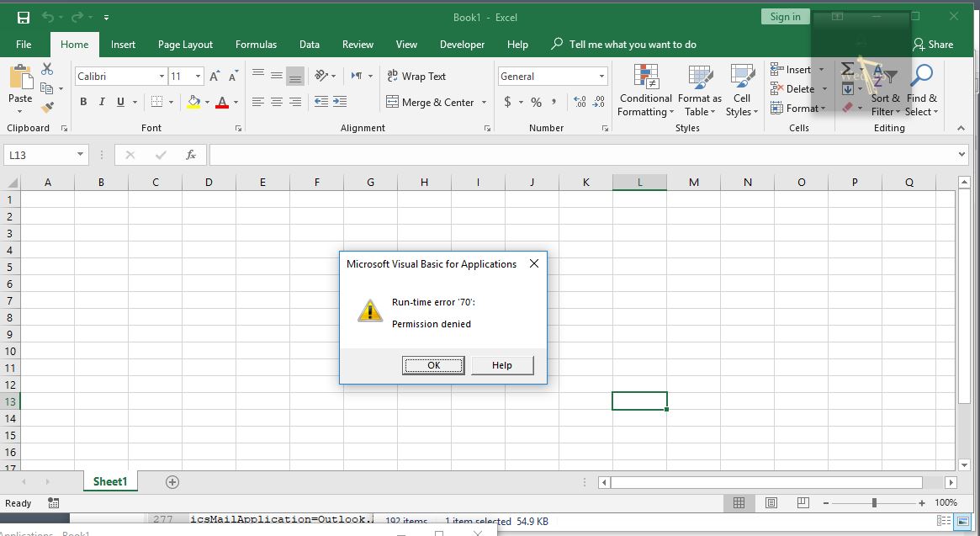Open the Calibri font name dropdown

tap(162, 77)
